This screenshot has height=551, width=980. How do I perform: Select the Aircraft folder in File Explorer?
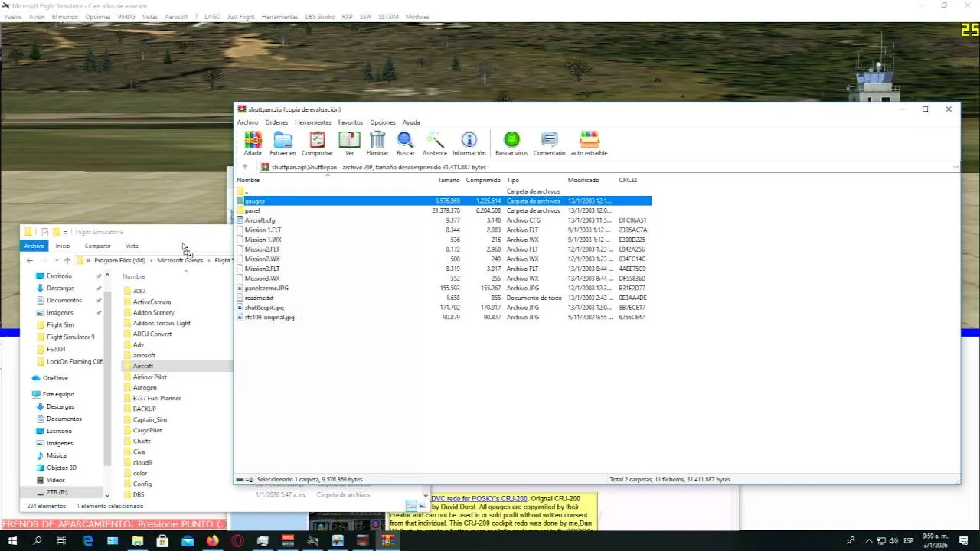point(143,366)
